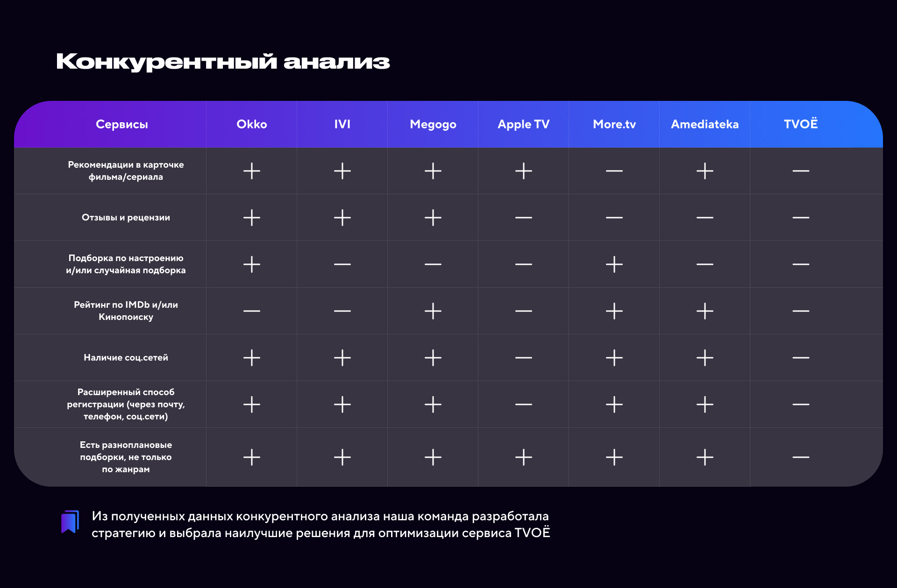
Task: Click Apple TV's minus for reviews row
Action: tap(524, 218)
